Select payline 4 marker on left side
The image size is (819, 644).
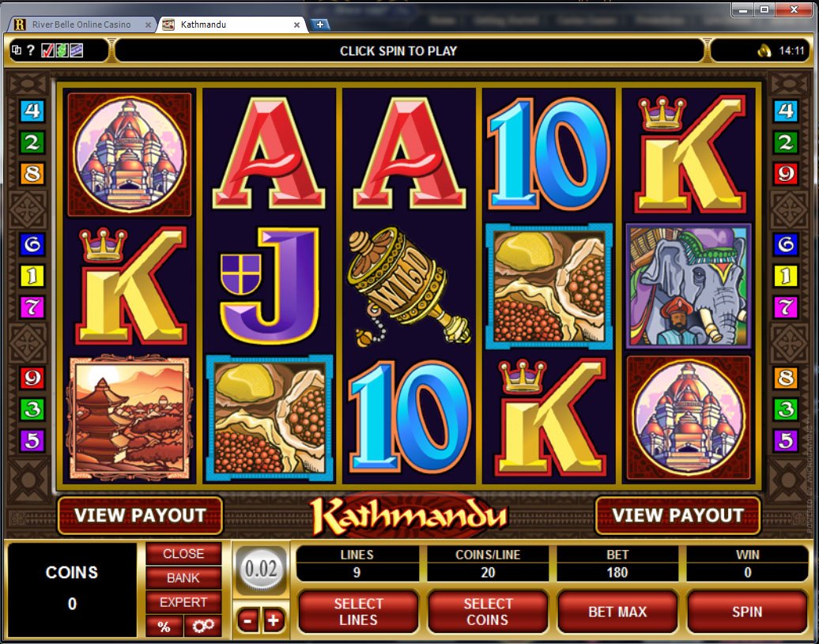pos(32,111)
